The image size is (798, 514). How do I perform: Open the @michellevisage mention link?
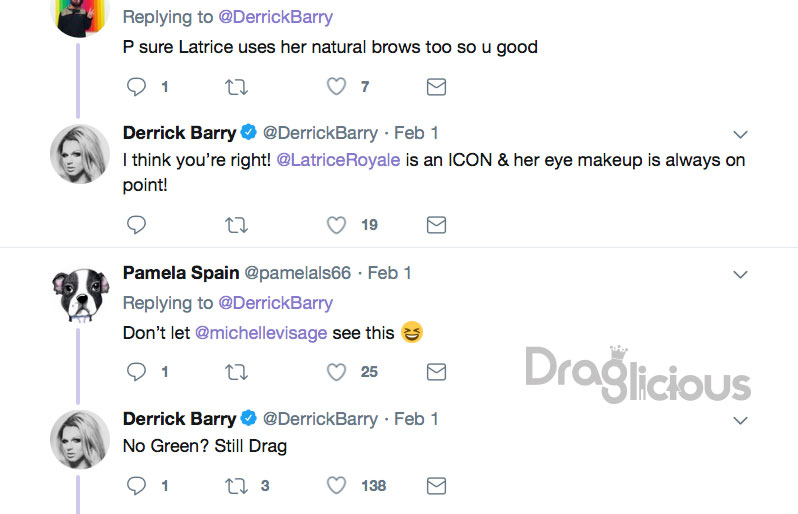(x=261, y=333)
